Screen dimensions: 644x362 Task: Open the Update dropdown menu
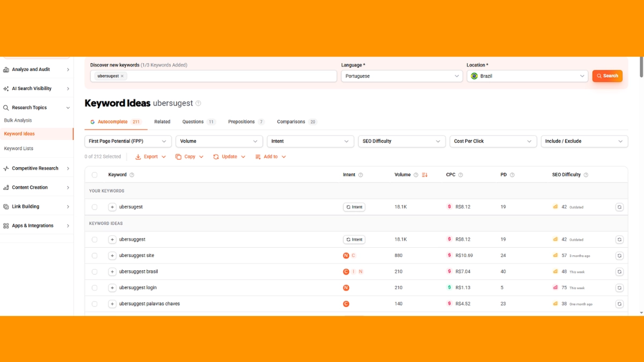[229, 157]
